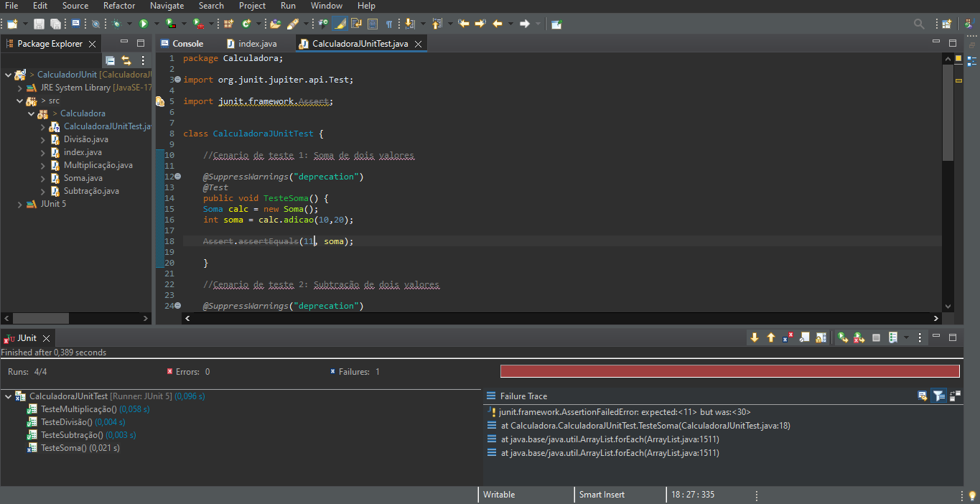Screen dimensions: 980x504
Task: Collapse the src folder node
Action: point(20,101)
